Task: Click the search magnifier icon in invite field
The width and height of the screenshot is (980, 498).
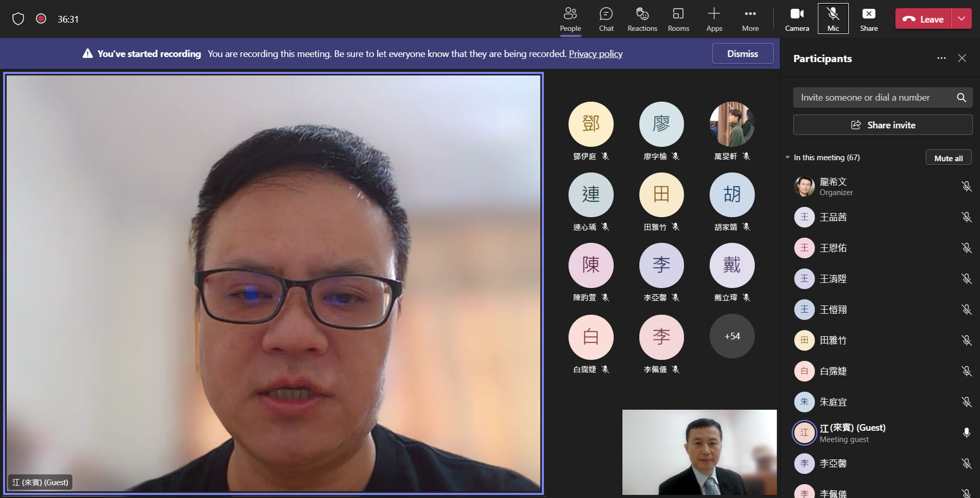Action: click(x=962, y=98)
